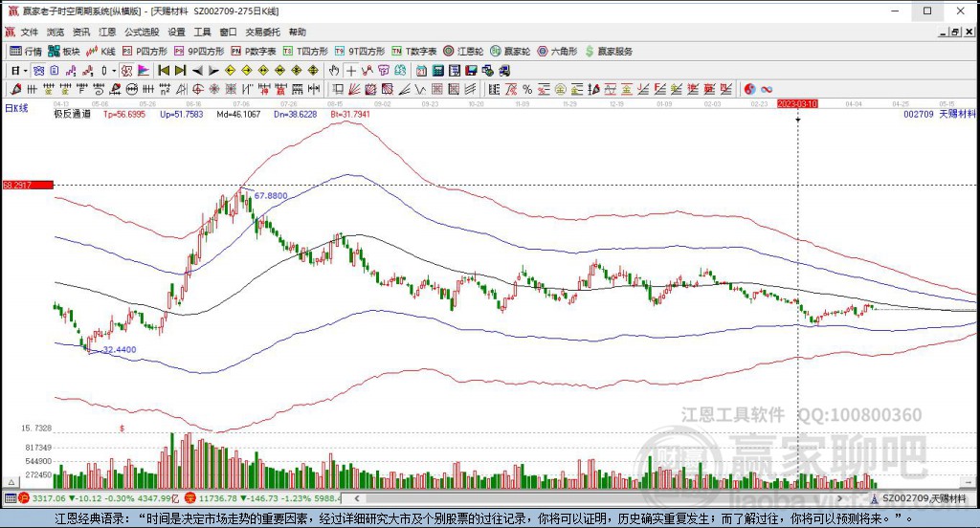The height and width of the screenshot is (528, 980).
Task: Click the chart corner up-triangle button
Action: pyautogui.click(x=11, y=482)
